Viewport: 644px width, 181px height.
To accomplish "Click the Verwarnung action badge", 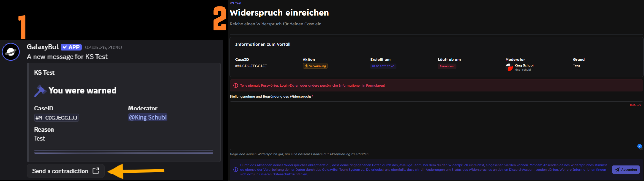I will pos(315,66).
